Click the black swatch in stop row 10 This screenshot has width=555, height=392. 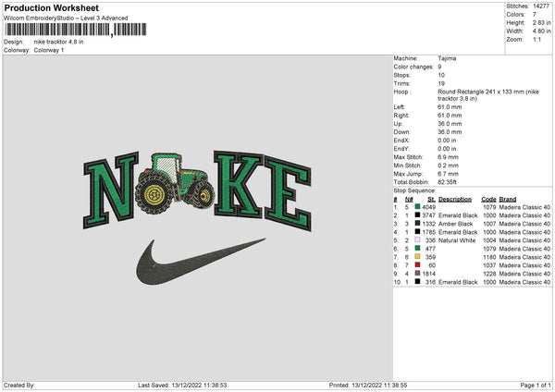coord(418,282)
